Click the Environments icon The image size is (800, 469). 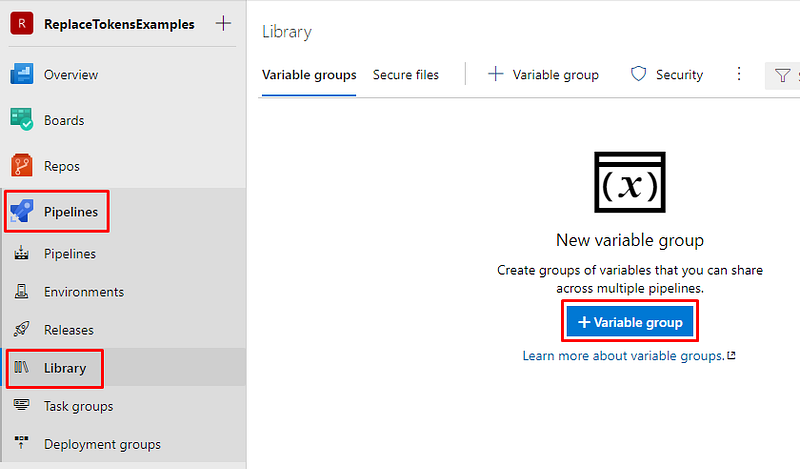21,291
